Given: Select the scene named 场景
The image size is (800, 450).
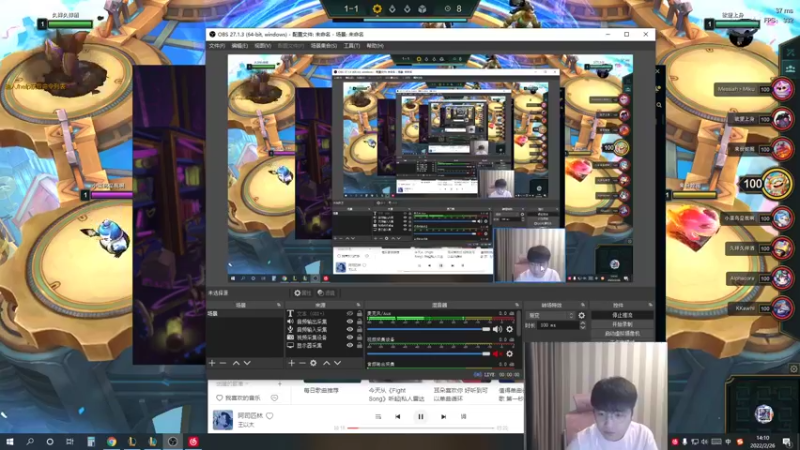Looking at the screenshot, I should (245, 314).
